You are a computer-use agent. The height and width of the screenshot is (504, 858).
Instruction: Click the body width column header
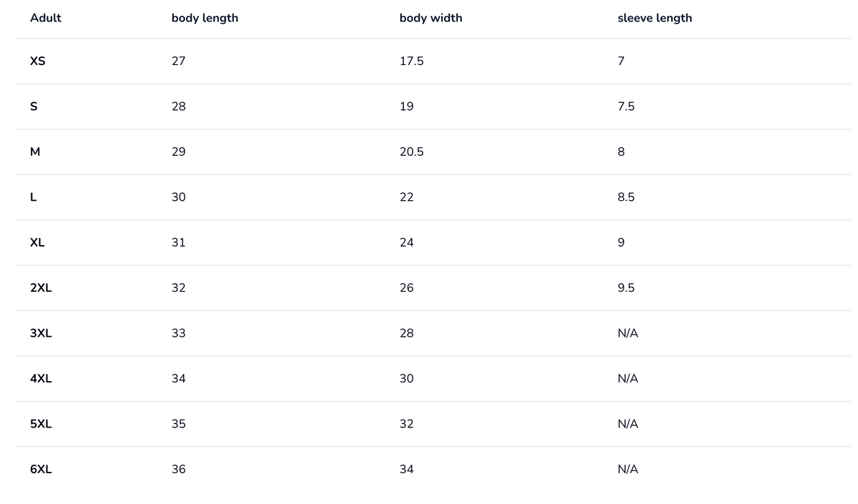point(430,18)
